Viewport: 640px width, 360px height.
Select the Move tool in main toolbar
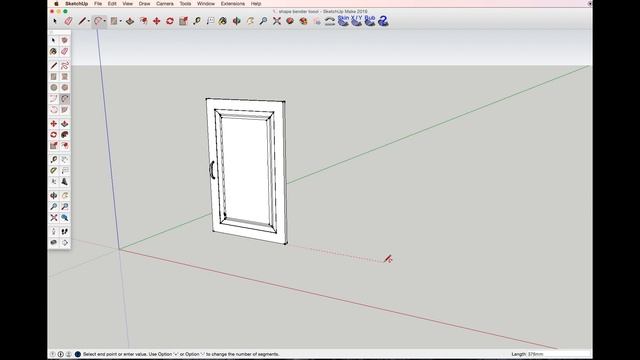(x=157, y=21)
